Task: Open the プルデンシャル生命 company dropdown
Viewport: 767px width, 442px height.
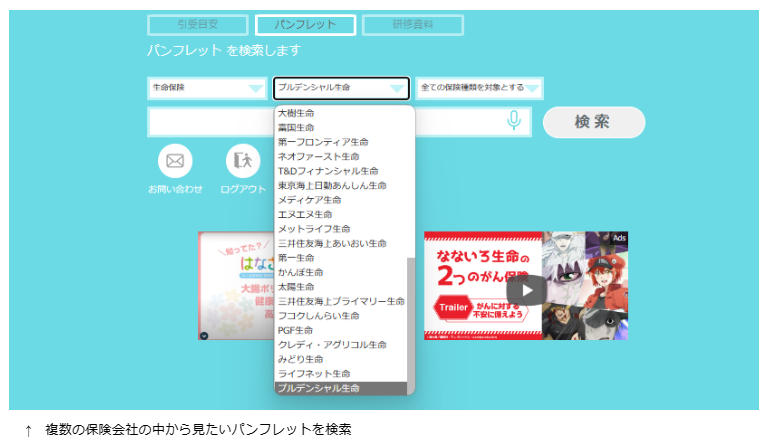Action: pos(341,88)
